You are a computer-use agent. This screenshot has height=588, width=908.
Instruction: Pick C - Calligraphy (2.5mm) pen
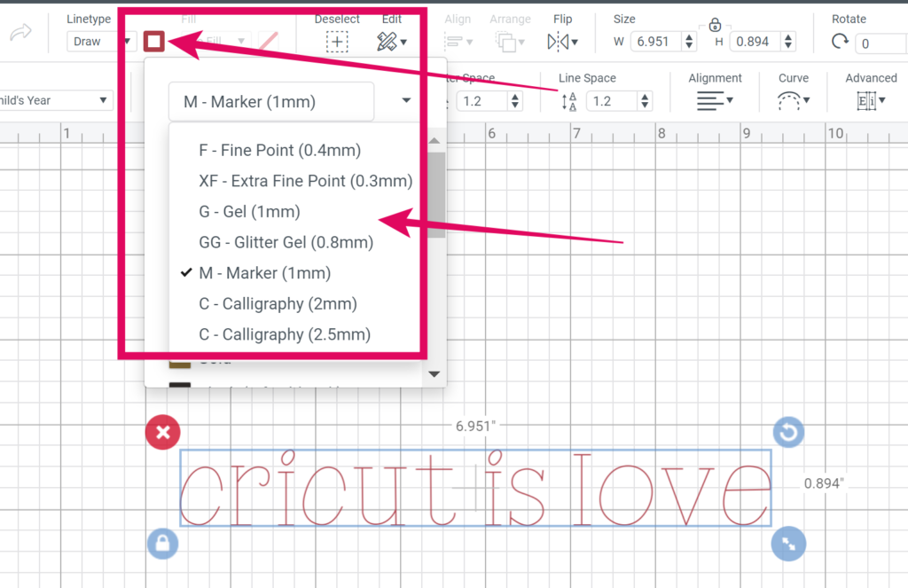pos(285,334)
